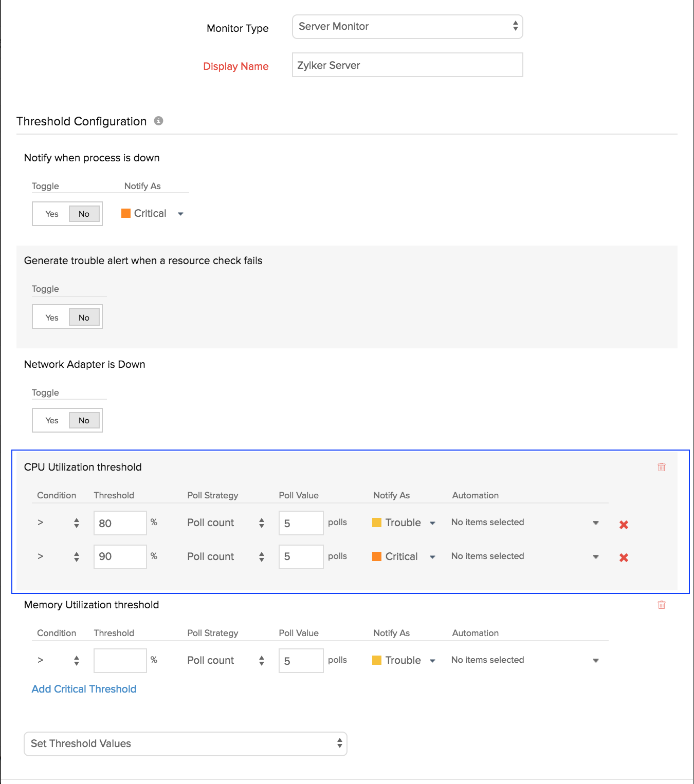Screen dimensions: 694x784
Task: Click the CPU 80 threshold value field
Action: (x=120, y=523)
